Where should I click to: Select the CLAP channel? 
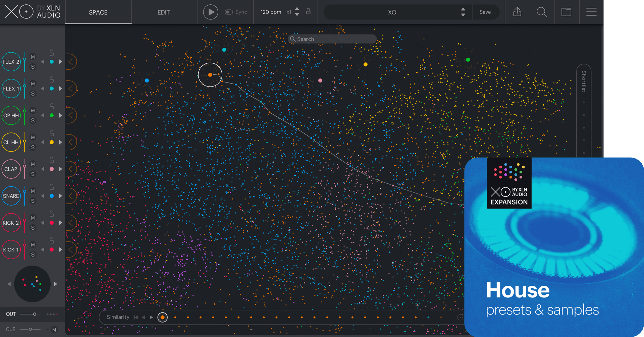click(11, 169)
